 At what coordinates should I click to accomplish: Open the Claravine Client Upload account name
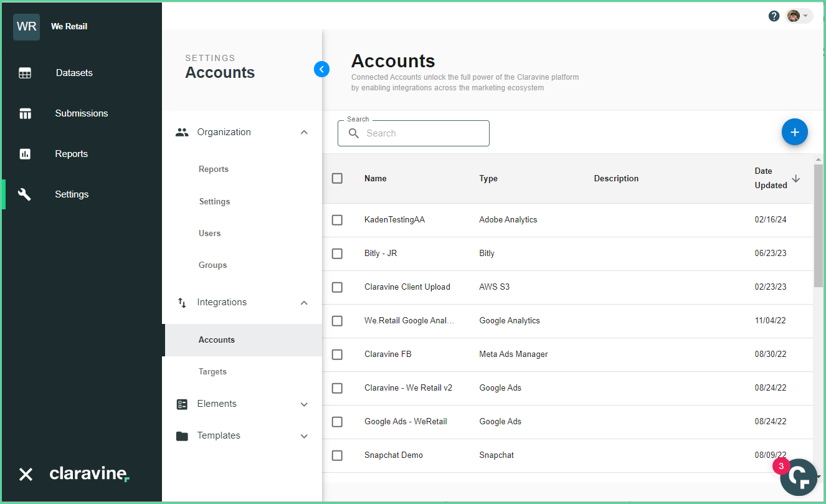coord(407,287)
